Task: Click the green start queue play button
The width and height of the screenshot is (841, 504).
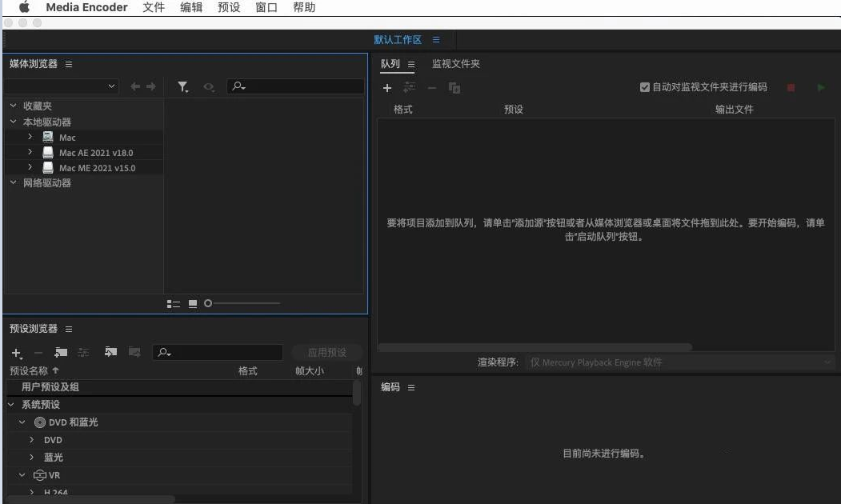Action: tap(821, 88)
